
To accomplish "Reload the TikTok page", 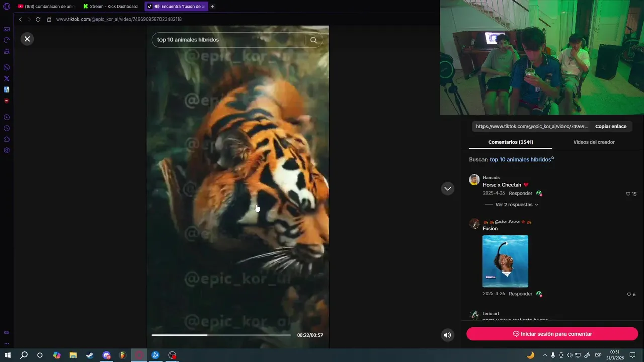I will pos(38,19).
